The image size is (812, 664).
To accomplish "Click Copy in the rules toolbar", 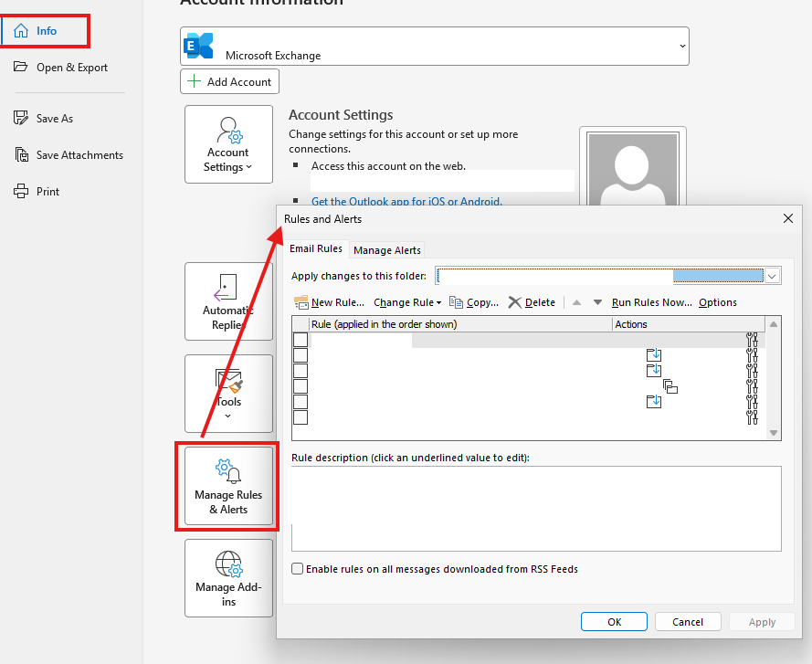I will click(x=473, y=302).
